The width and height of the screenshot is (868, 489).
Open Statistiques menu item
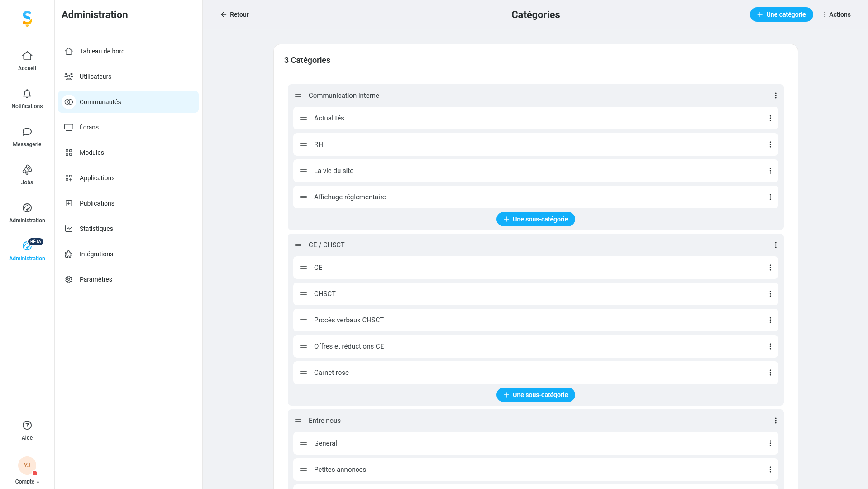pyautogui.click(x=128, y=229)
